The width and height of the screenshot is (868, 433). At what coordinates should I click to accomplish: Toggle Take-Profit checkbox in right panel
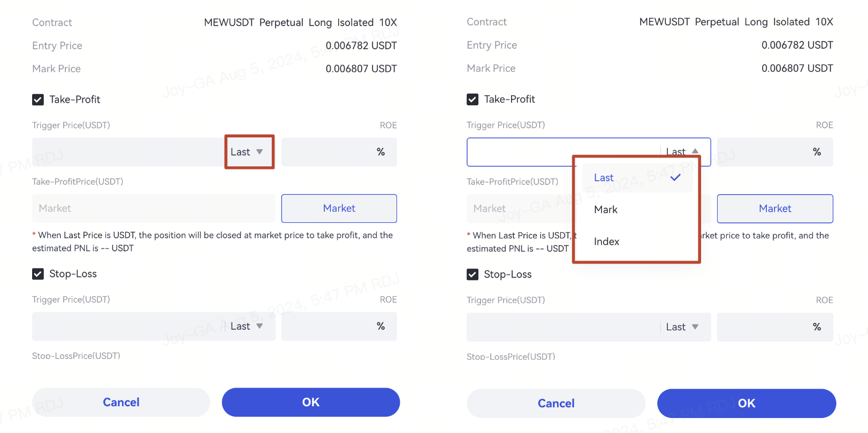pyautogui.click(x=473, y=99)
